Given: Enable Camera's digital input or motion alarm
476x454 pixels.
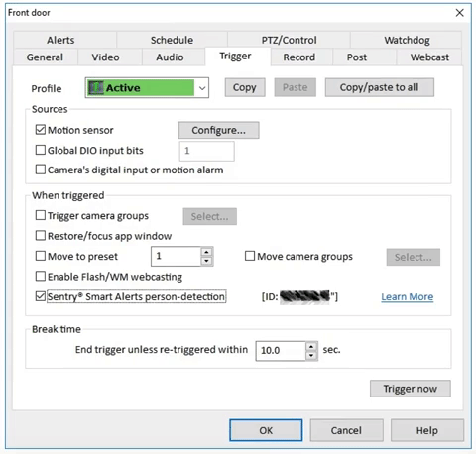Looking at the screenshot, I should 41,170.
